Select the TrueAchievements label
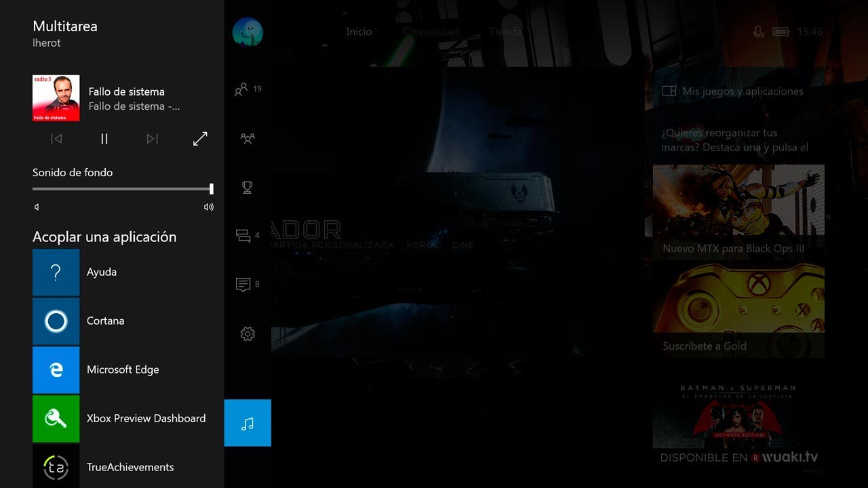The image size is (868, 488). 130,467
